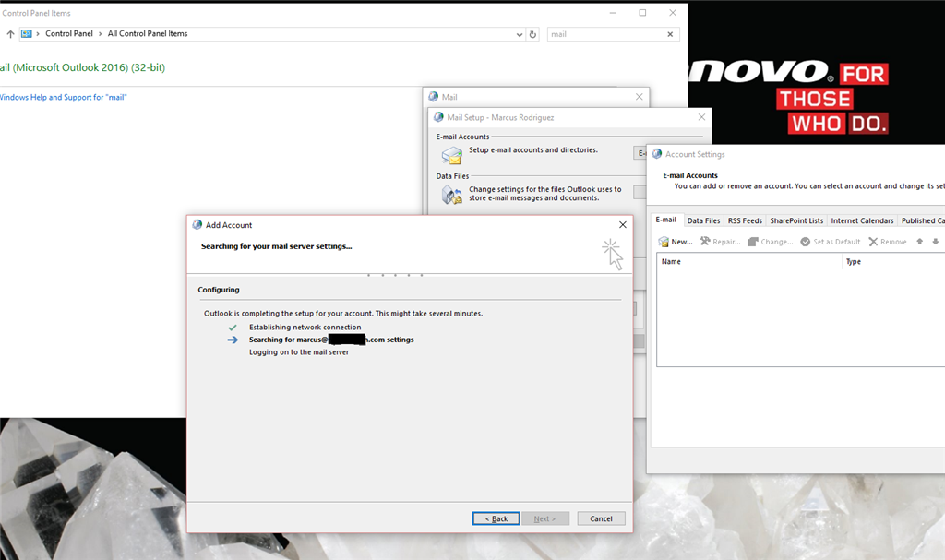The image size is (945, 560).
Task: Cancel the Add Account setup
Action: point(601,518)
